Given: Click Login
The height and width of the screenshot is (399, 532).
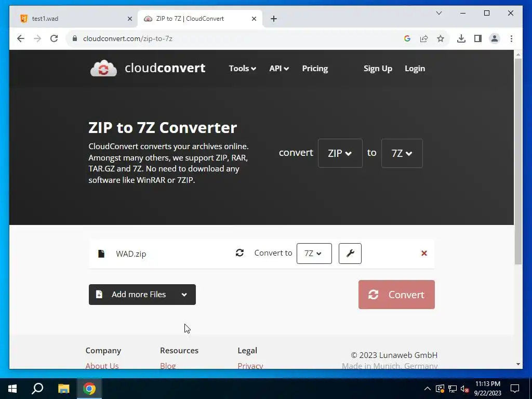Looking at the screenshot, I should tap(415, 69).
